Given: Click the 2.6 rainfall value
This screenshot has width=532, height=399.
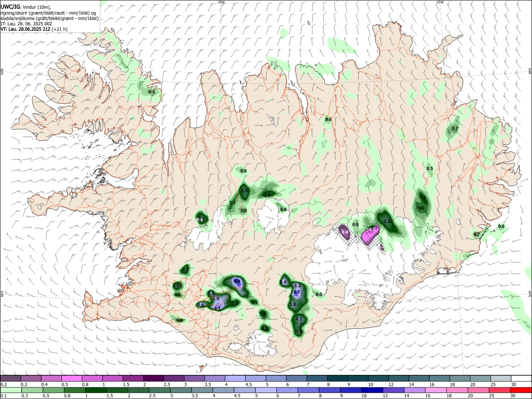Looking at the screenshot, I should [x=244, y=191].
